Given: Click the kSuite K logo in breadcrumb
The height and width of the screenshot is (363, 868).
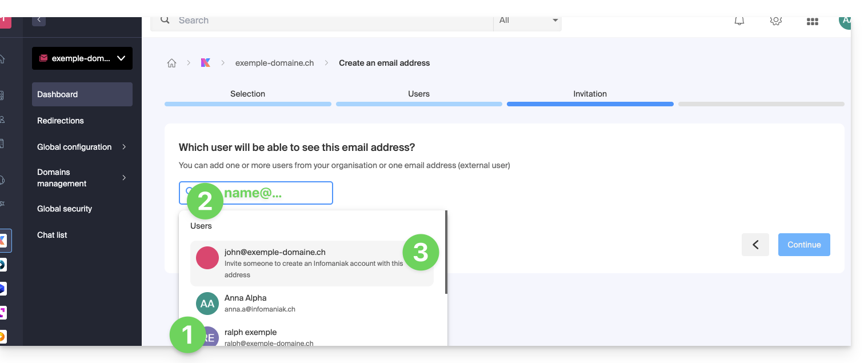Looking at the screenshot, I should tap(206, 63).
